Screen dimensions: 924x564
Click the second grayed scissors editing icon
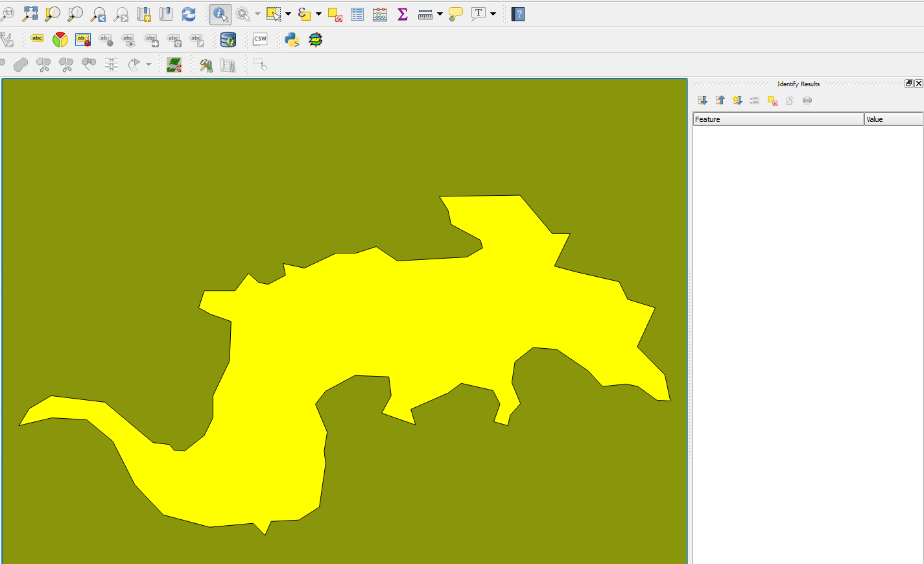[x=66, y=65]
